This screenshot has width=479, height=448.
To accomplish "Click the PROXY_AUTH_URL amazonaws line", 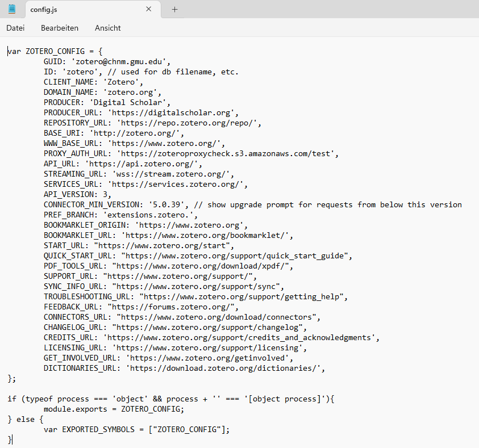I will pos(191,154).
